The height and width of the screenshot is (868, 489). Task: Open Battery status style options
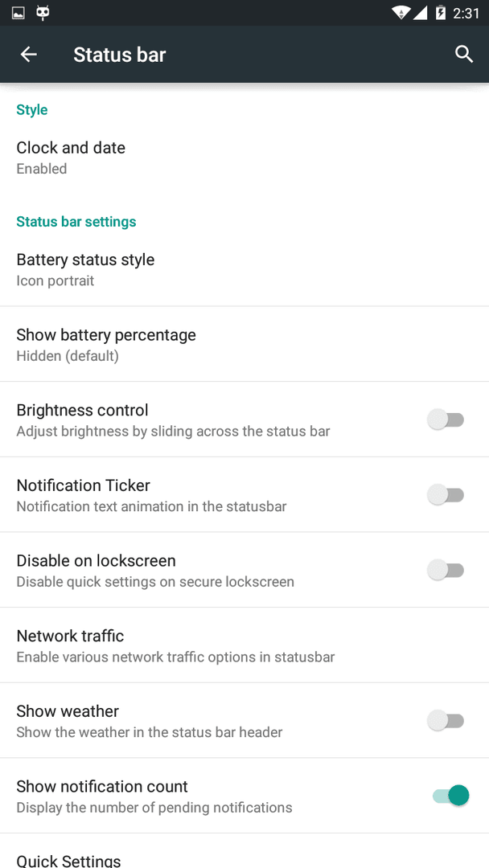[x=244, y=269]
